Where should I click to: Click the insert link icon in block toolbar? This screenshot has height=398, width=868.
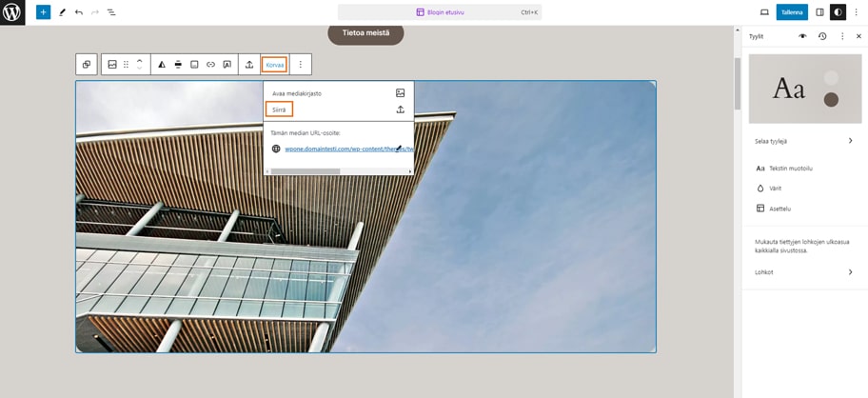(210, 65)
